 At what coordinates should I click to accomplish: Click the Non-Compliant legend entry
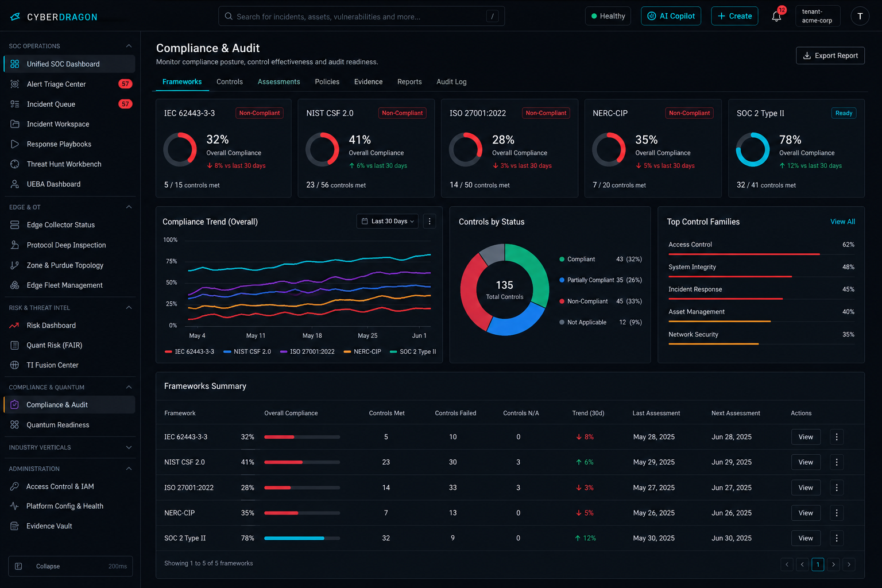point(600,301)
